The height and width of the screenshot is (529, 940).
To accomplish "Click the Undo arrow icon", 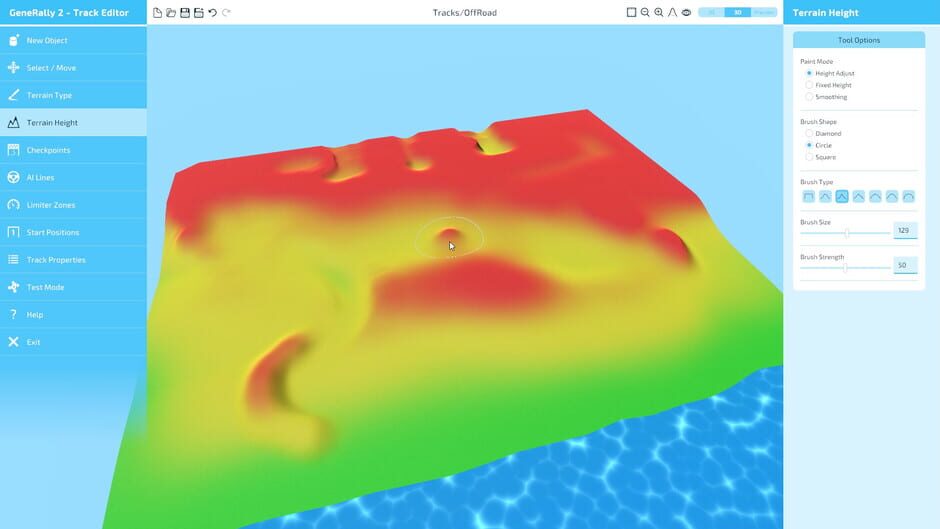I will pos(213,13).
